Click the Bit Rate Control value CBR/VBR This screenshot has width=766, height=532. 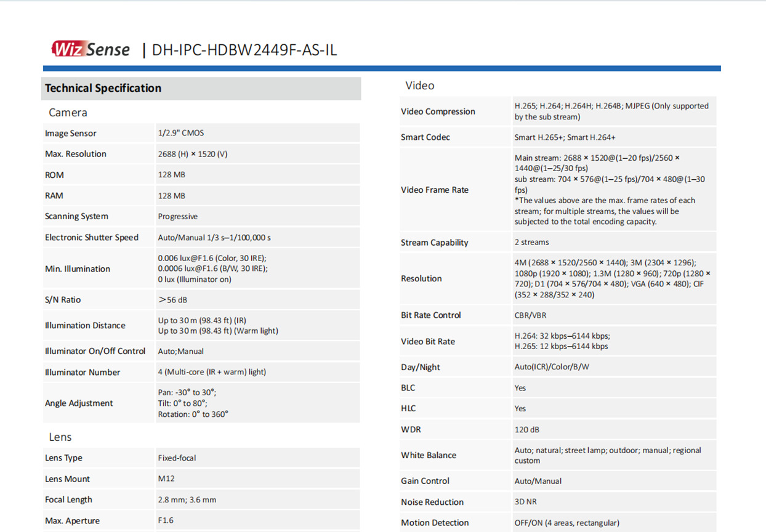coord(530,315)
